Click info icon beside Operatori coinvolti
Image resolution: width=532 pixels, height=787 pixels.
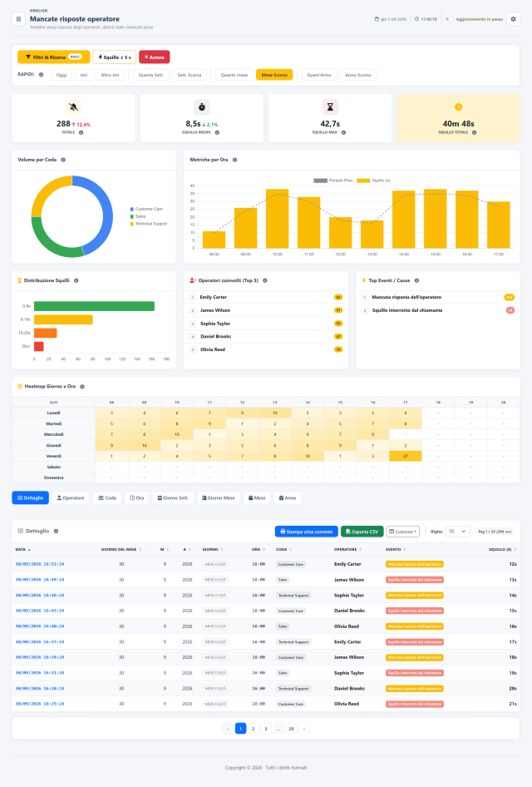[265, 280]
